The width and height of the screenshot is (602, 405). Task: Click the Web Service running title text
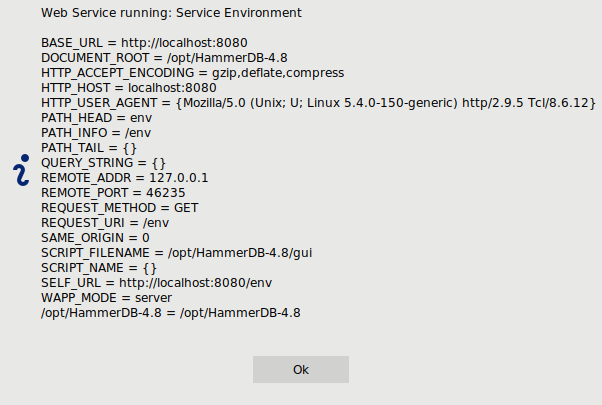pos(171,13)
